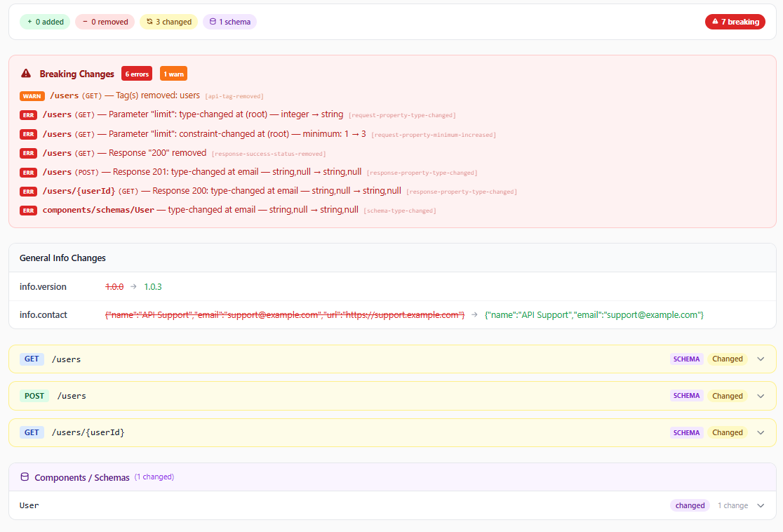Expand the GET /users endpoint details
The image size is (783, 532).
761,359
